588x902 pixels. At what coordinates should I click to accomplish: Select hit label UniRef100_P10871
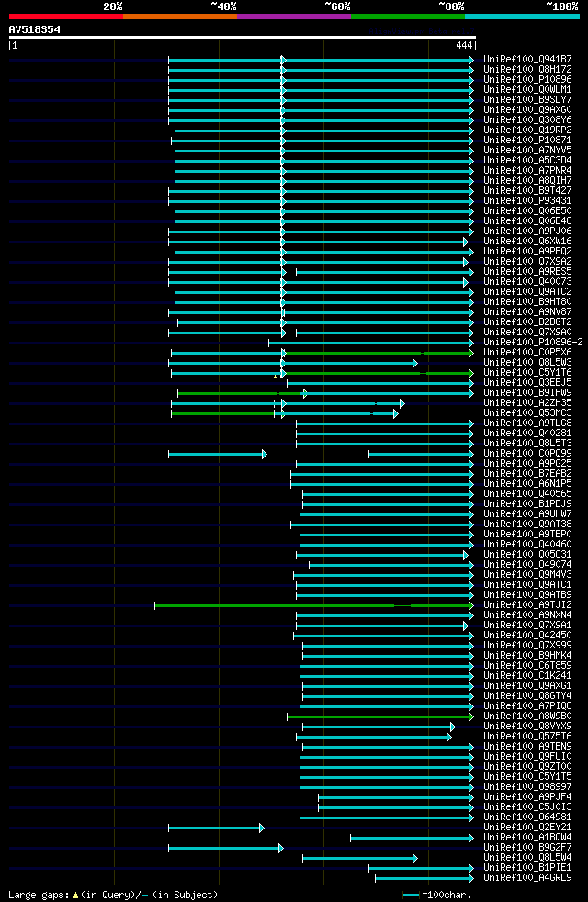click(x=527, y=140)
